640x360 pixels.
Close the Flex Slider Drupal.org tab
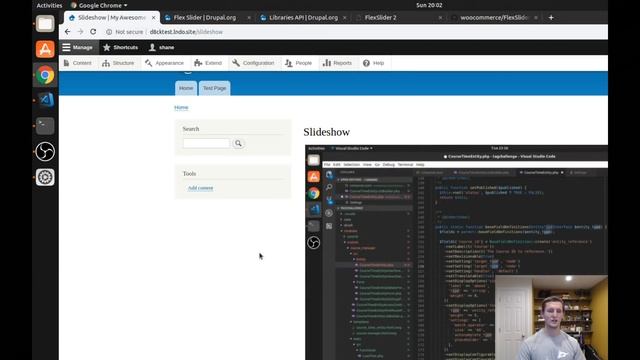tap(249, 18)
